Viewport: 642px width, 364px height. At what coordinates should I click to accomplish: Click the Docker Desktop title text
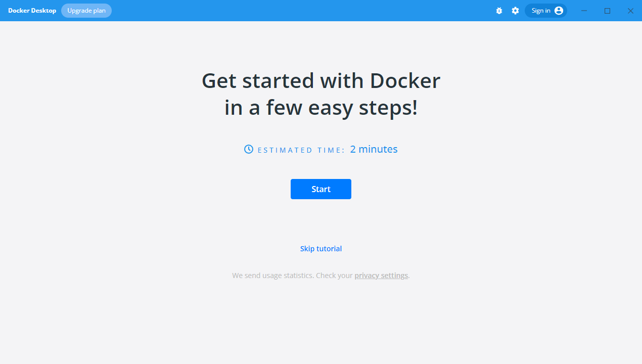32,11
